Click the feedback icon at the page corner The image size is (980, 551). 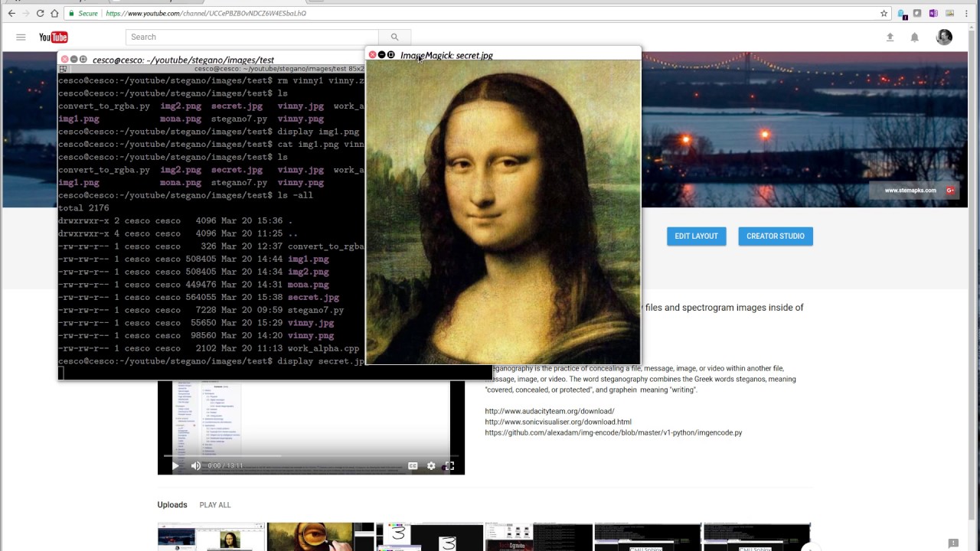click(x=953, y=543)
